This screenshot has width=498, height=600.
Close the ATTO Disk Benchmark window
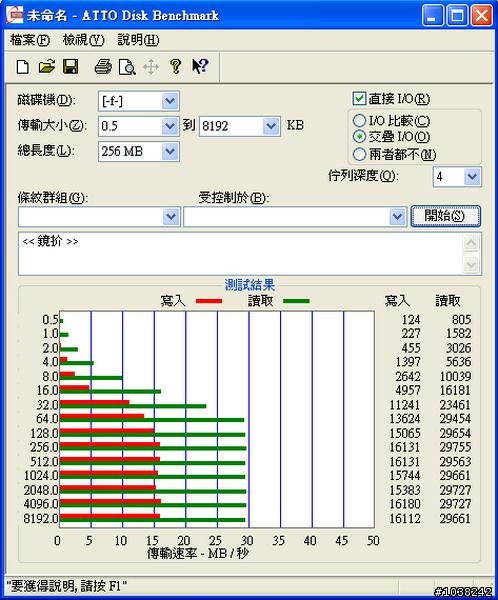click(481, 16)
